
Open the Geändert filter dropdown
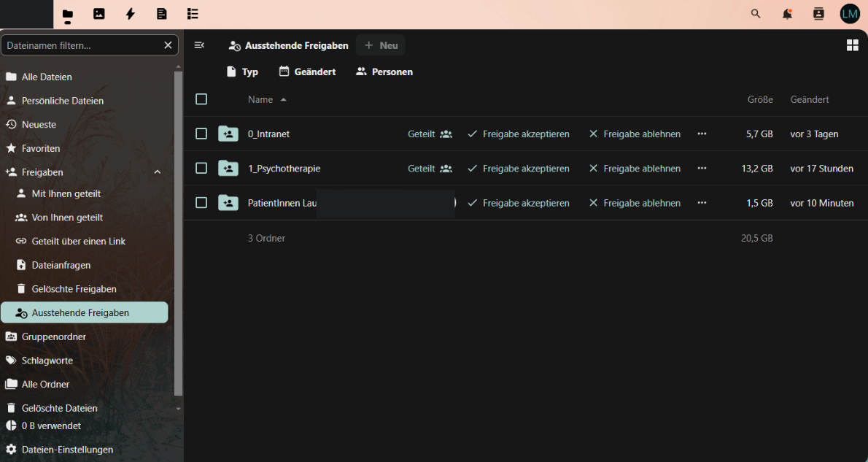(x=307, y=72)
